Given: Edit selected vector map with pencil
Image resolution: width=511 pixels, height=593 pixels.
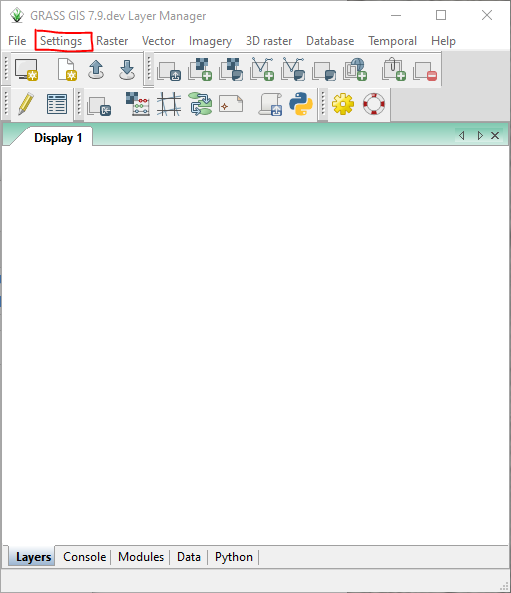Looking at the screenshot, I should 26,104.
